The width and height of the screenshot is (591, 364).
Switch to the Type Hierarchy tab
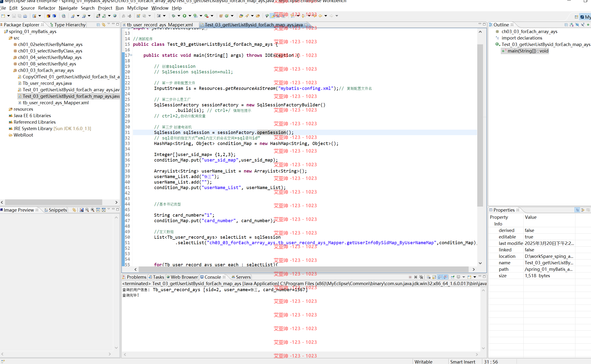click(68, 24)
